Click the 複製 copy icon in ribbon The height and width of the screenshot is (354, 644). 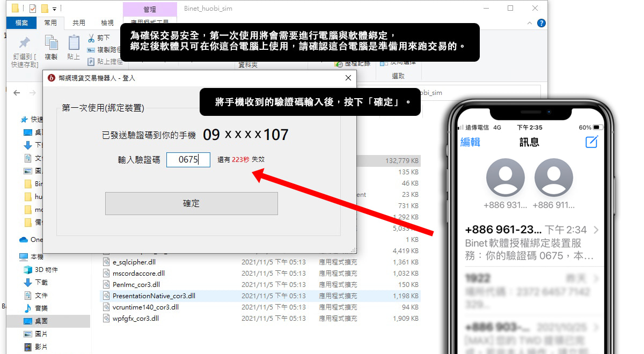click(x=51, y=43)
